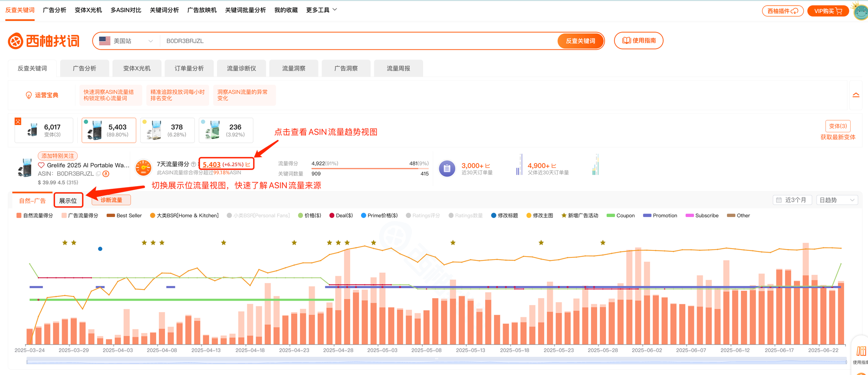Select the 广告分析 top menu item
The image size is (868, 375).
(54, 10)
